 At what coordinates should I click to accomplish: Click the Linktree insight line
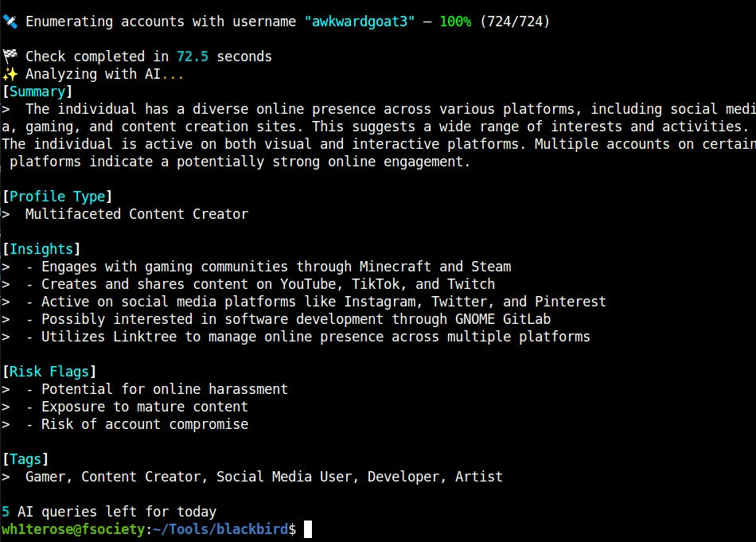click(308, 337)
